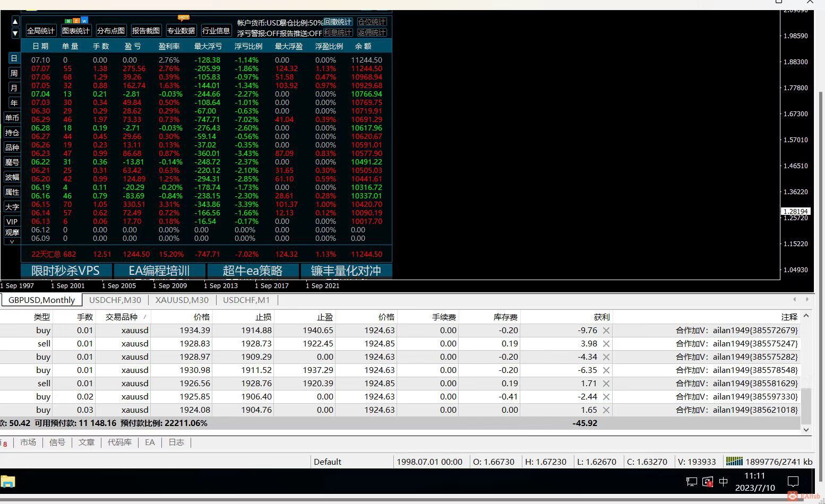Toggle the 属性 properties view

12,192
